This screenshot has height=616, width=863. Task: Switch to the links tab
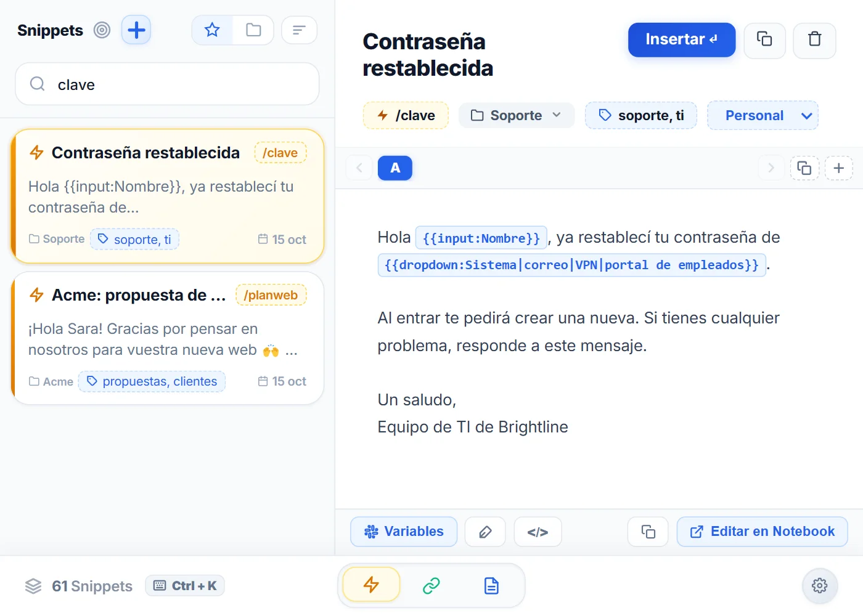coord(431,585)
